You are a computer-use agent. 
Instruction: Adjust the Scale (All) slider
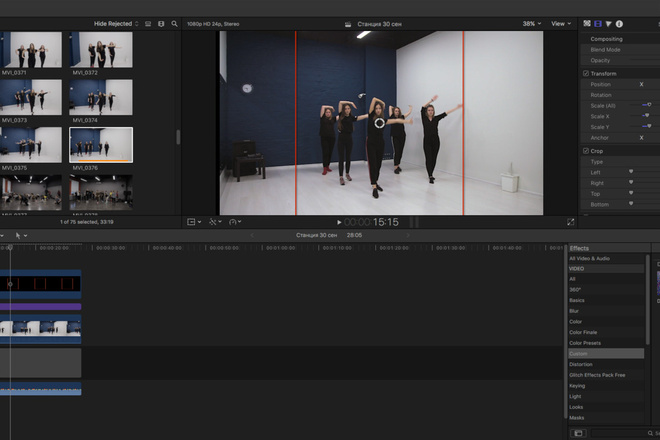(x=649, y=104)
